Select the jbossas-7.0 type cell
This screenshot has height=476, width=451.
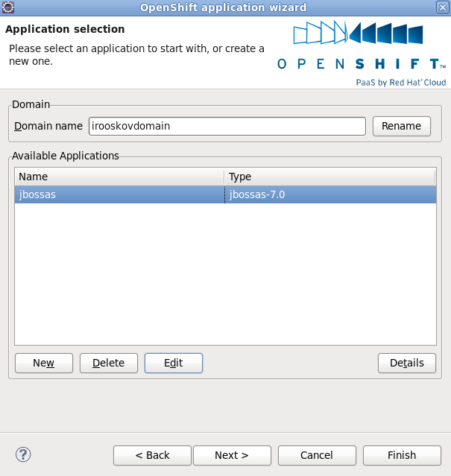tap(330, 194)
